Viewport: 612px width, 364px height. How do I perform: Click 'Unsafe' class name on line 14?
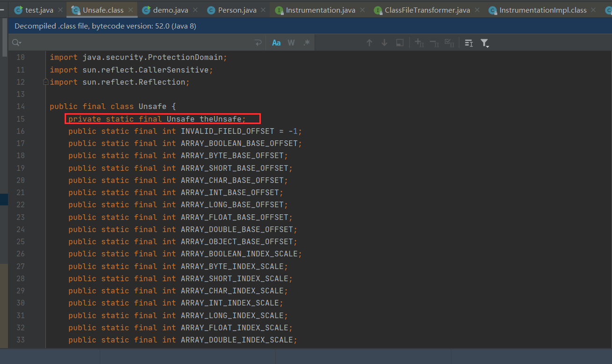pos(153,107)
